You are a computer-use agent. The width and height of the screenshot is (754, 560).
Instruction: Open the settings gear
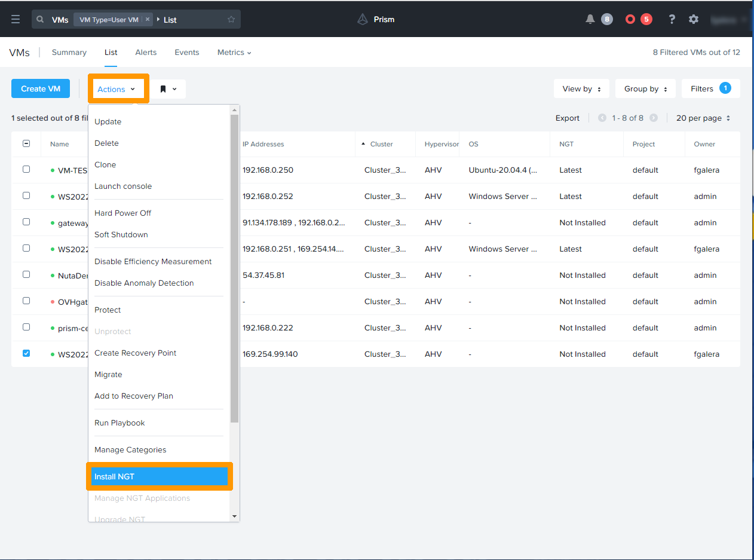coord(694,19)
